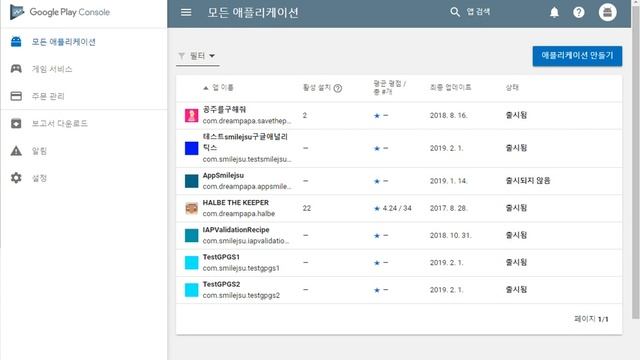The image size is (640, 360).
Task: Click the 2018. 10. 31. date
Action: [x=450, y=236]
